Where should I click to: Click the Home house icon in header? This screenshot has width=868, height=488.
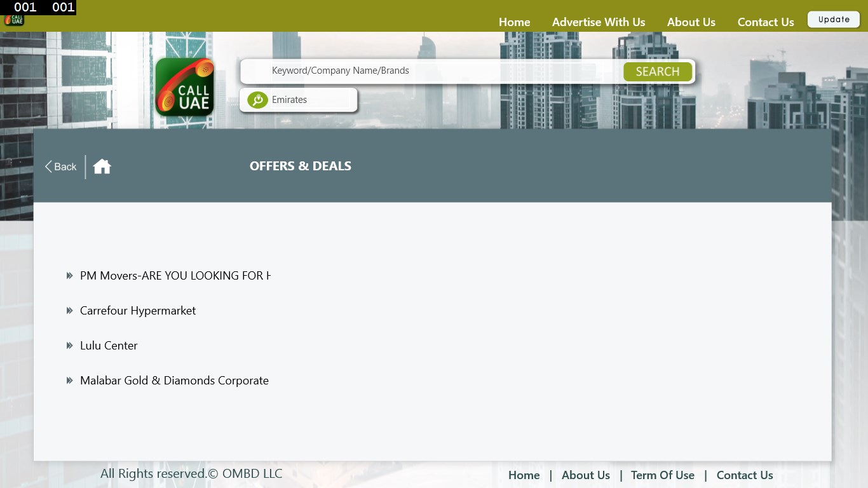pyautogui.click(x=102, y=166)
